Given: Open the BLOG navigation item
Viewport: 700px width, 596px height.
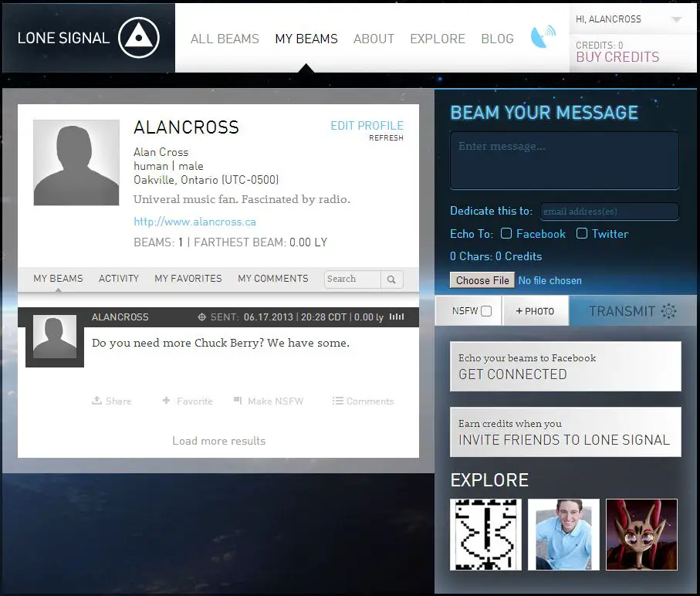Looking at the screenshot, I should click(x=497, y=39).
